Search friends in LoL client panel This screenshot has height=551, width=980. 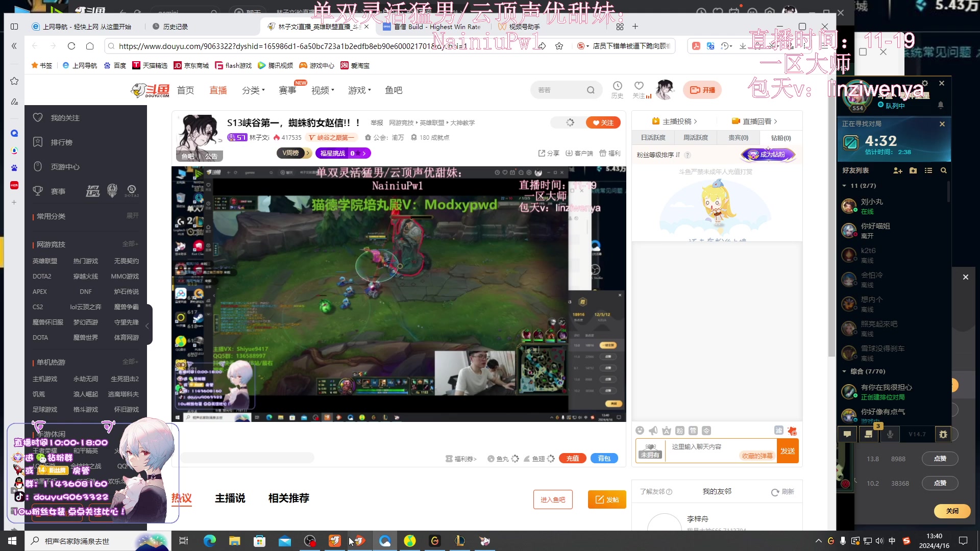(944, 170)
